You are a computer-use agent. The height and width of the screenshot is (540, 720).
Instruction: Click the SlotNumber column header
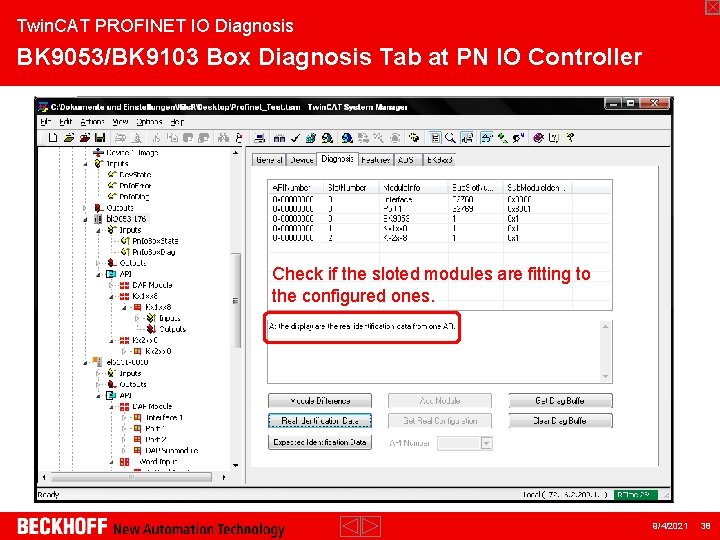coord(352,187)
